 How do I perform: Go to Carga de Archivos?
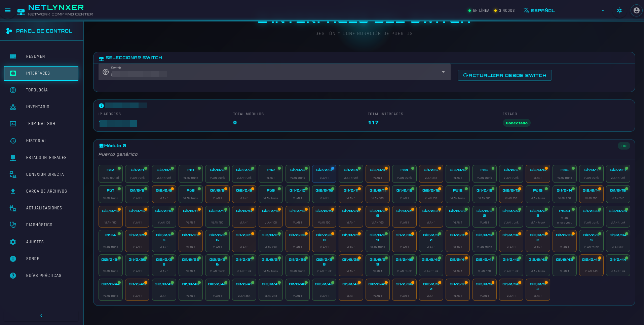point(46,191)
